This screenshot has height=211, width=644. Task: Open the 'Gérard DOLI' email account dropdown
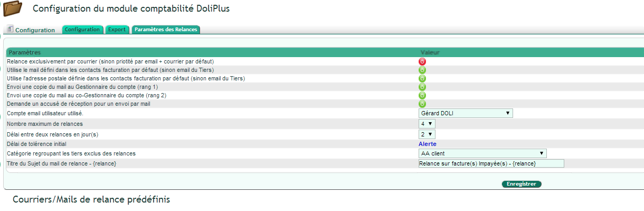coord(466,113)
